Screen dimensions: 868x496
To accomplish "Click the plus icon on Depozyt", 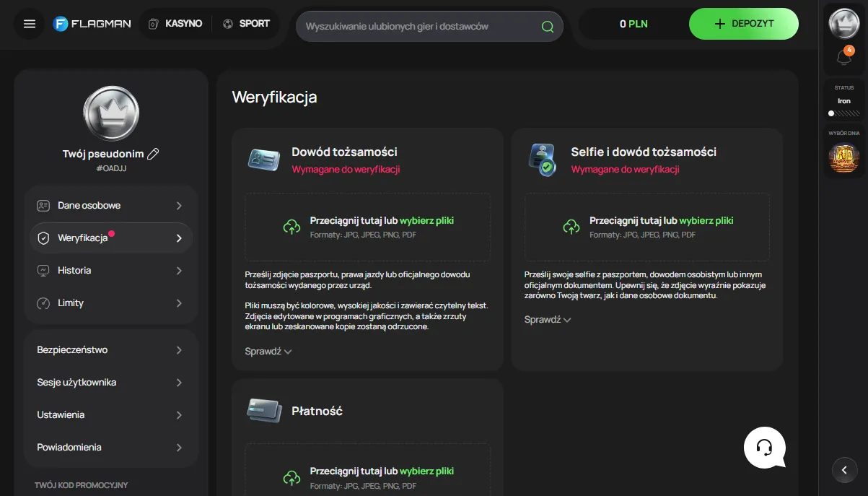I will coord(719,24).
